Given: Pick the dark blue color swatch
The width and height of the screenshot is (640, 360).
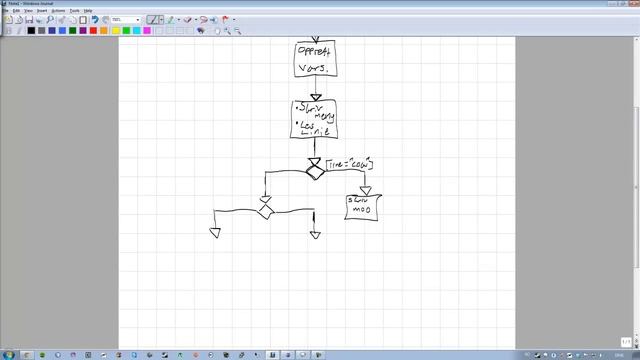Looking at the screenshot, I should 52,31.
